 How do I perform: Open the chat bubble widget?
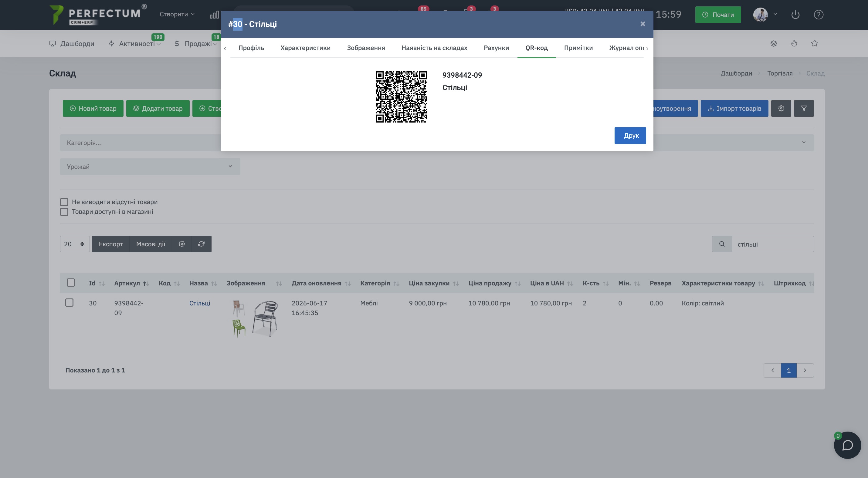tap(847, 445)
